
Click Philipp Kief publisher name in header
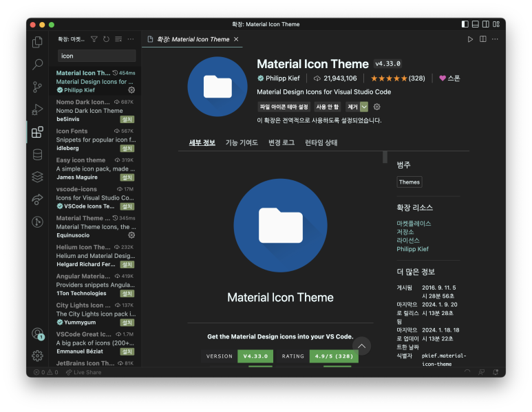[282, 78]
